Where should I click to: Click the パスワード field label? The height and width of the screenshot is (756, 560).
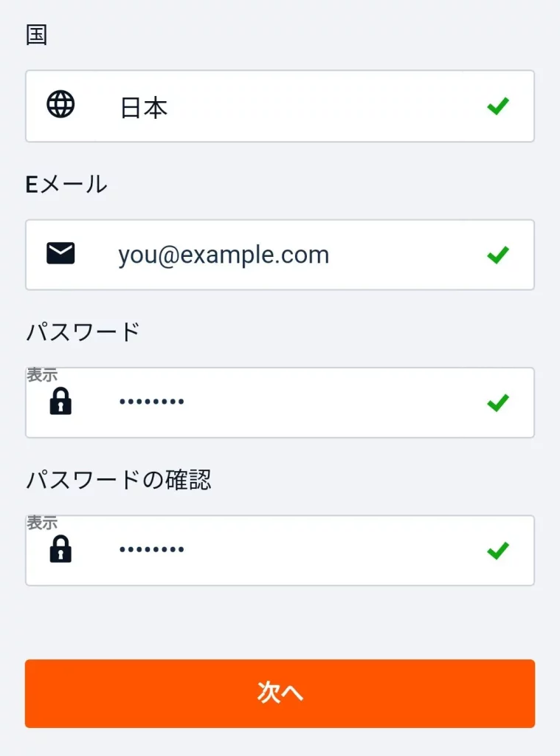pyautogui.click(x=83, y=332)
